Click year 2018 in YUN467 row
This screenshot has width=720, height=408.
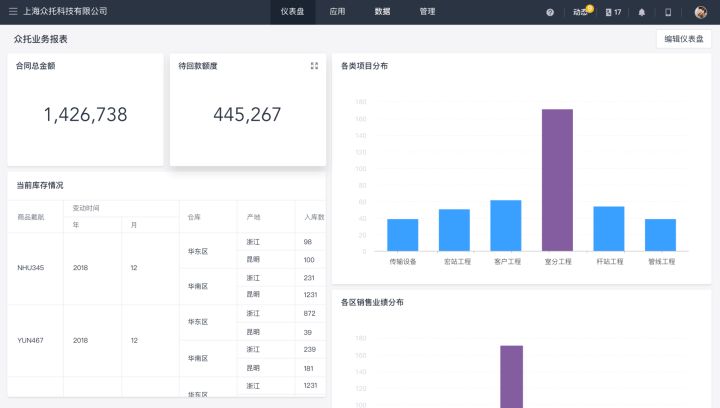pos(80,340)
